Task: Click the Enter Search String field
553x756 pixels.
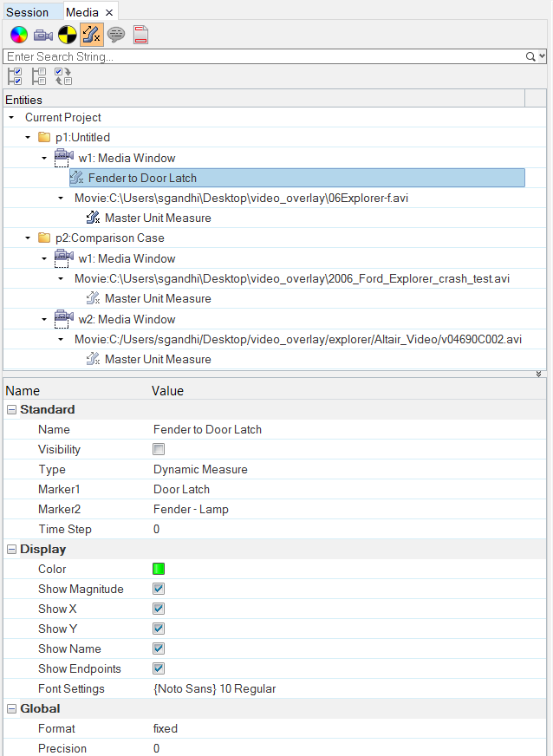Action: 265,57
